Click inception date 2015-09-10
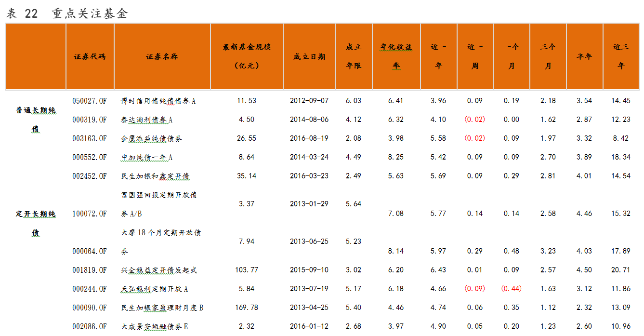 [309, 270]
